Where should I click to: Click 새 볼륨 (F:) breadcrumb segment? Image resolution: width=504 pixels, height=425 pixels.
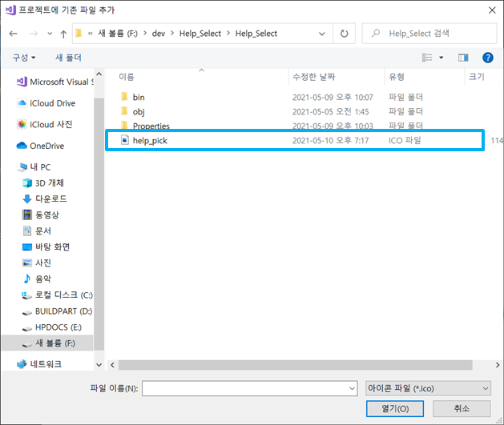click(118, 34)
